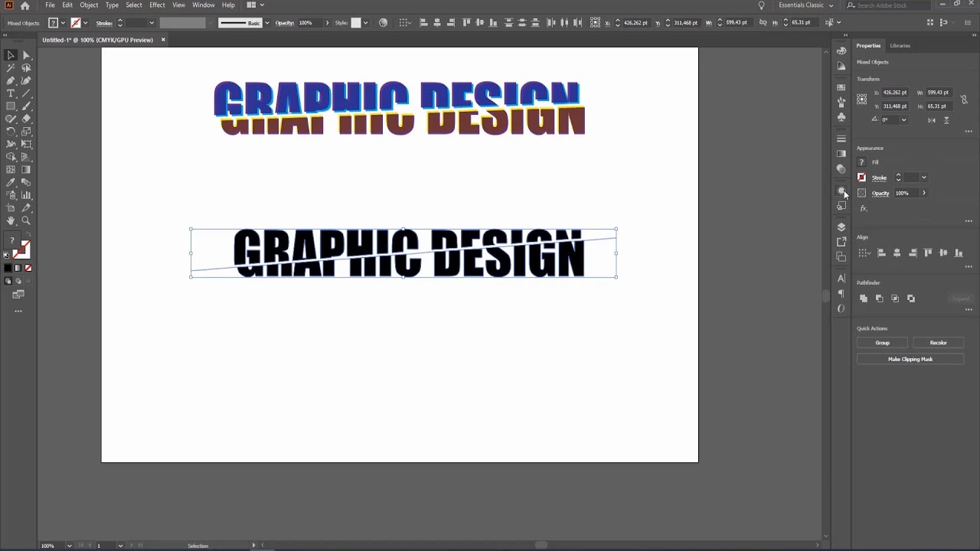The image size is (980, 551).
Task: Select the Magic Wand tool
Action: [11, 68]
